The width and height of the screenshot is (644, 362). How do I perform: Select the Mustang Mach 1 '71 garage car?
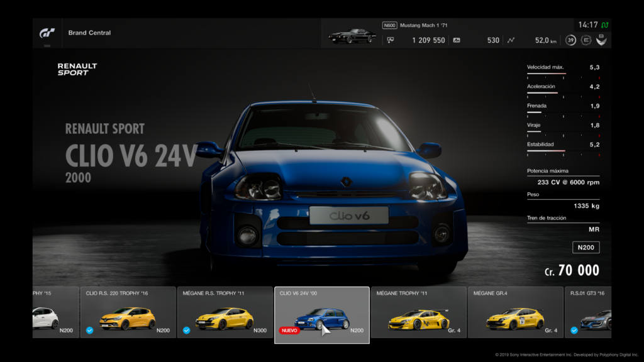[352, 35]
